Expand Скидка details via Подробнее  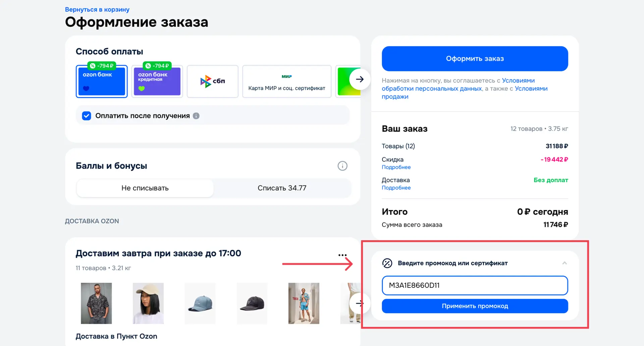coord(396,167)
